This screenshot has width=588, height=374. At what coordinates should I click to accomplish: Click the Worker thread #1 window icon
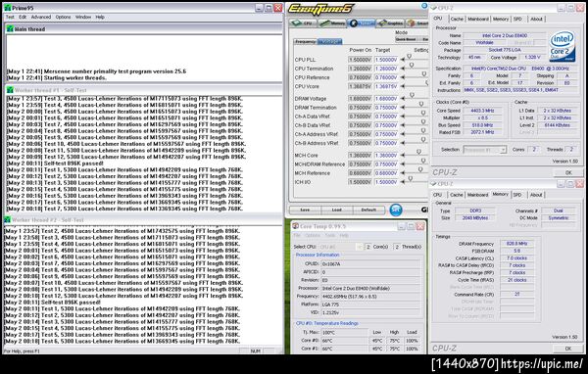(10, 90)
